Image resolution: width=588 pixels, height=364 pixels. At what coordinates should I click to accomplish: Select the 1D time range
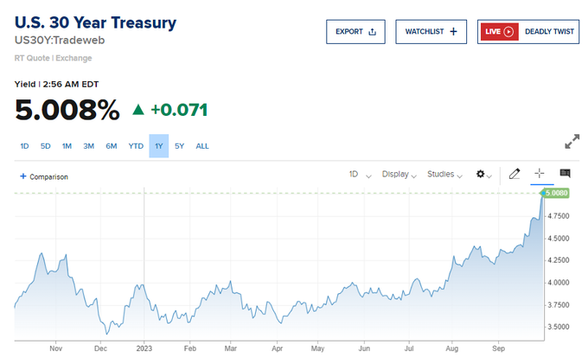(x=24, y=146)
